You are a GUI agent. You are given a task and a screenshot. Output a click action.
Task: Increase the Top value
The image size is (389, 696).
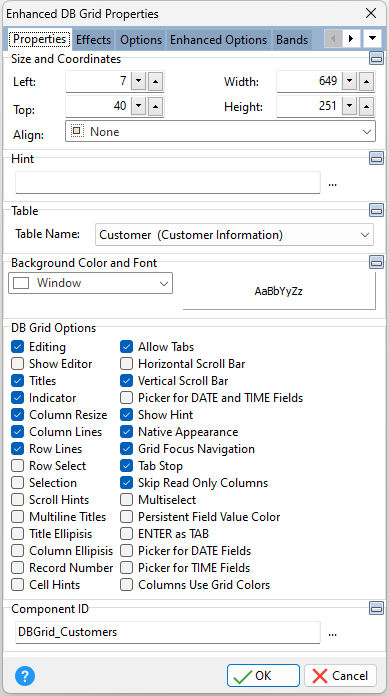pos(155,107)
